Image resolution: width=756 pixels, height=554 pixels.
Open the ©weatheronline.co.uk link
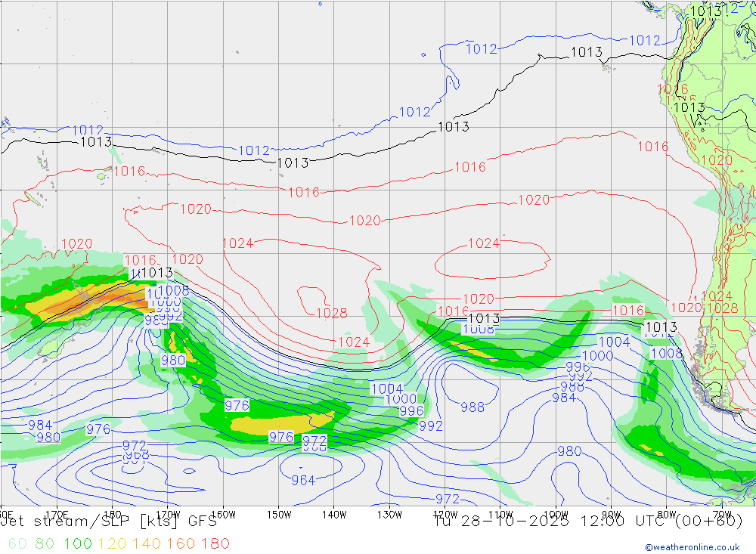pyautogui.click(x=692, y=547)
